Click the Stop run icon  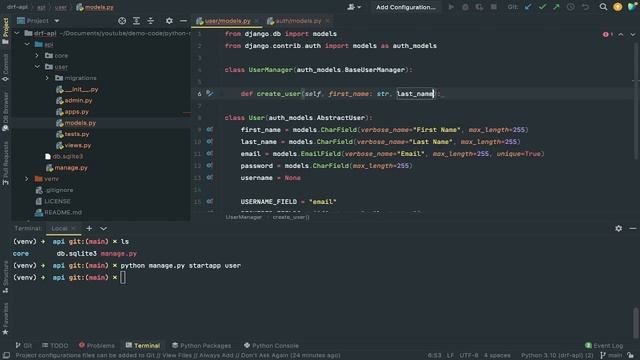tap(493, 7)
